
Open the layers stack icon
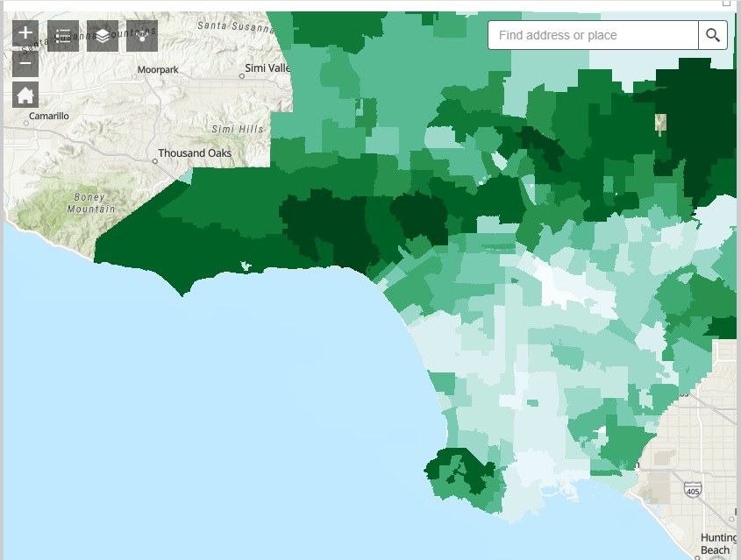[103, 36]
